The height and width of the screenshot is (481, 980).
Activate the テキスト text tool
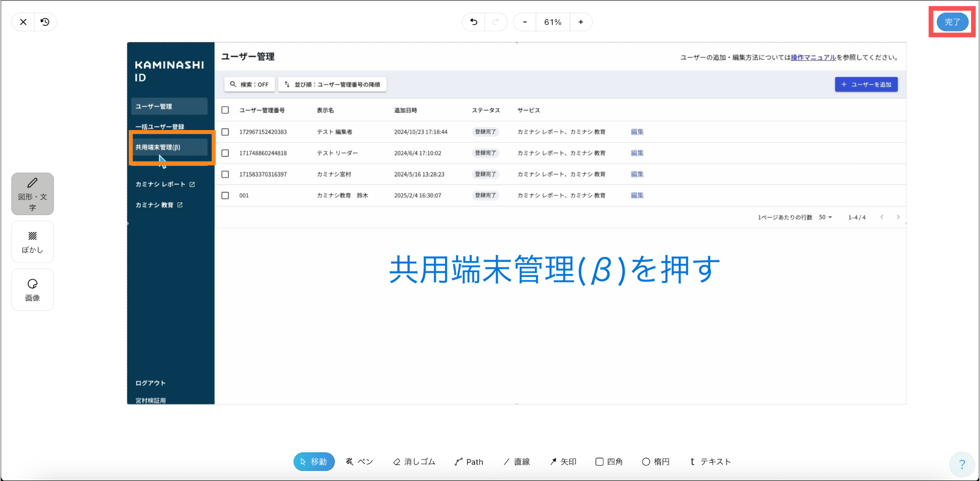click(x=711, y=461)
